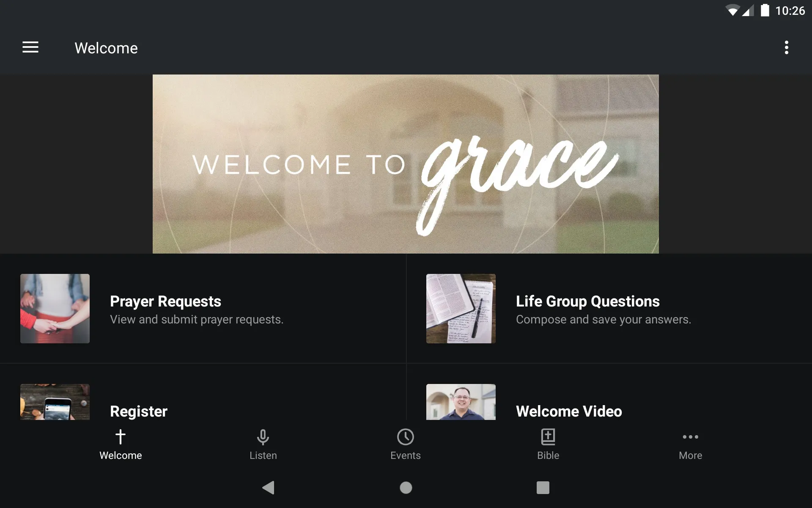Image resolution: width=812 pixels, height=508 pixels.
Task: Expand the More navigation menu
Action: pyautogui.click(x=690, y=444)
